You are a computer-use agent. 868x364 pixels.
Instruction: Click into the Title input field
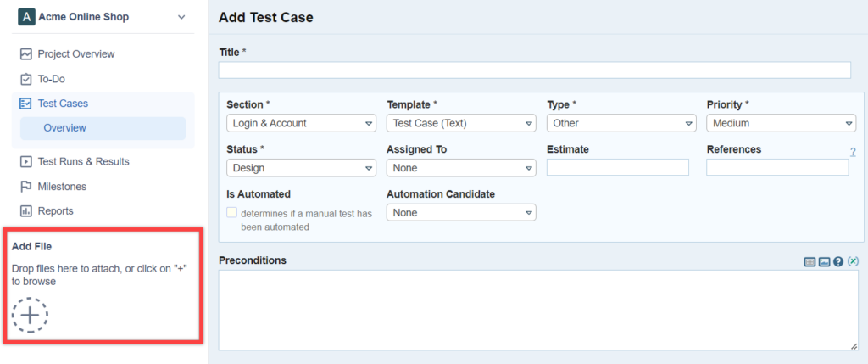(x=534, y=70)
